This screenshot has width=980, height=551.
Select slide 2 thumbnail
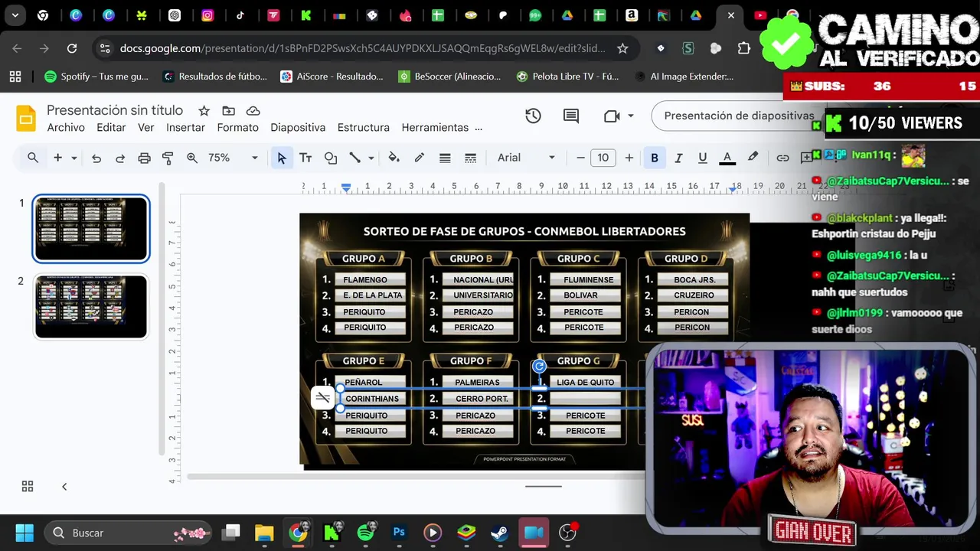coord(91,306)
